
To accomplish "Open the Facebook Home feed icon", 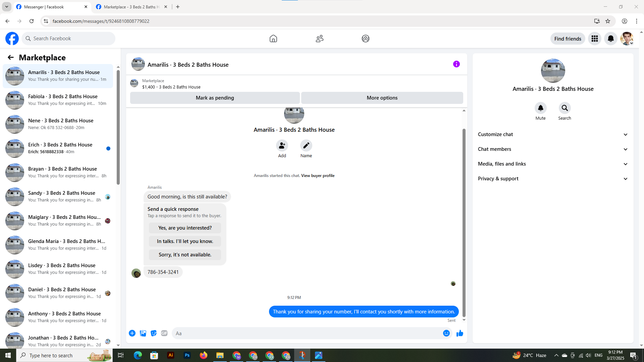I will point(273,39).
